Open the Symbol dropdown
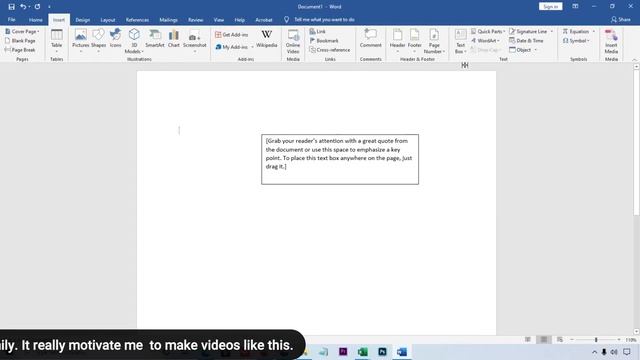Screen dimensions: 640x360 576,41
